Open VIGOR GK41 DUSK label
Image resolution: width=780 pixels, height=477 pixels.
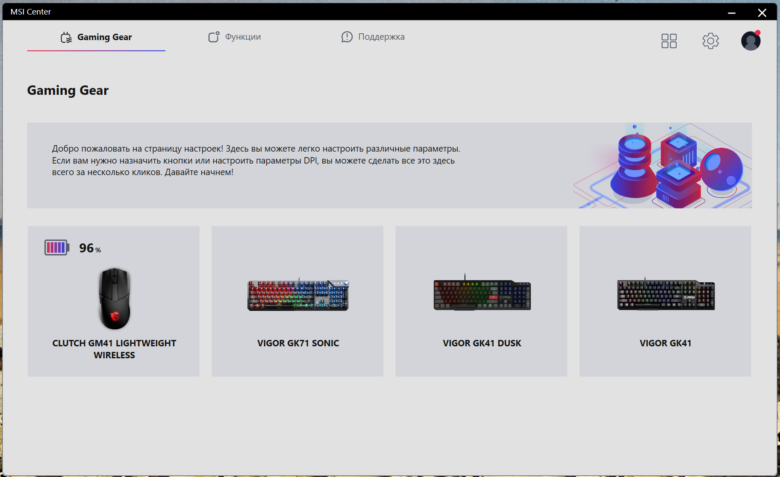(482, 343)
